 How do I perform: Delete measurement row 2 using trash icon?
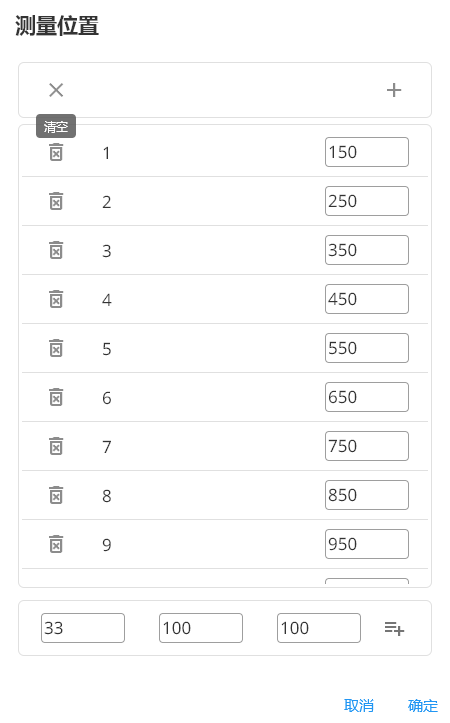(56, 201)
